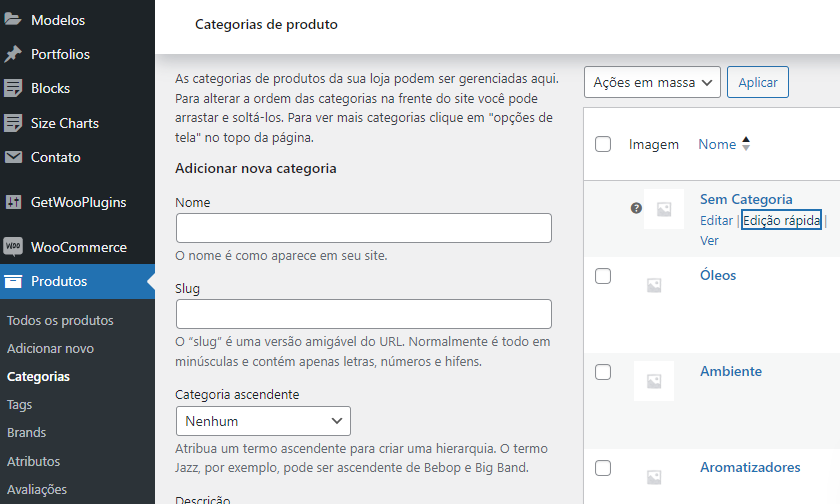
Task: Click the Modelos folder icon in sidebar
Action: click(x=14, y=20)
